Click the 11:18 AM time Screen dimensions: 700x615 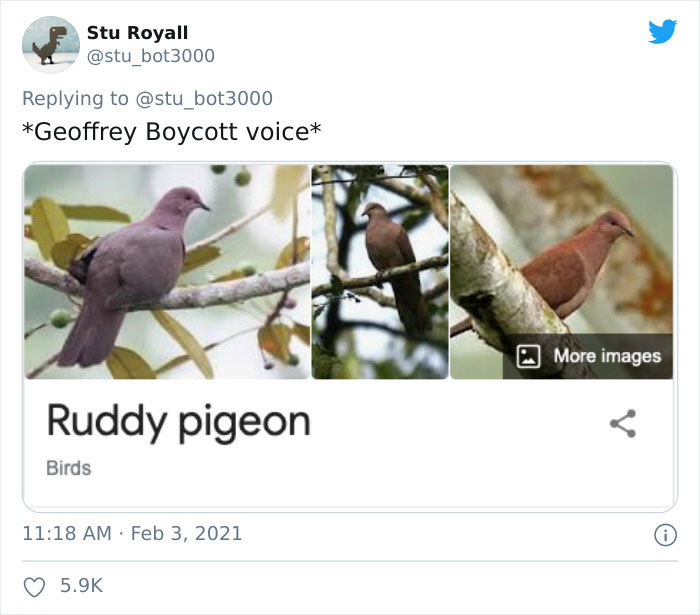(66, 533)
